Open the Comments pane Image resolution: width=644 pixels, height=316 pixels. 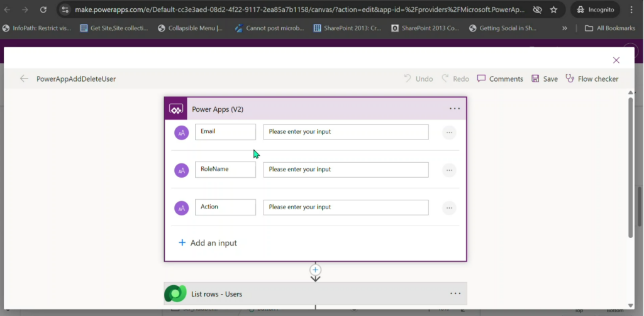[500, 79]
